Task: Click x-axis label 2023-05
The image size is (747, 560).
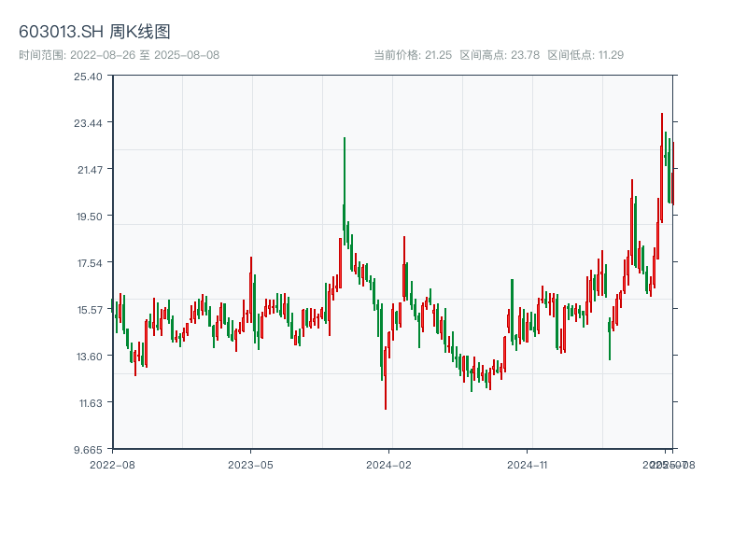Action: [x=250, y=465]
